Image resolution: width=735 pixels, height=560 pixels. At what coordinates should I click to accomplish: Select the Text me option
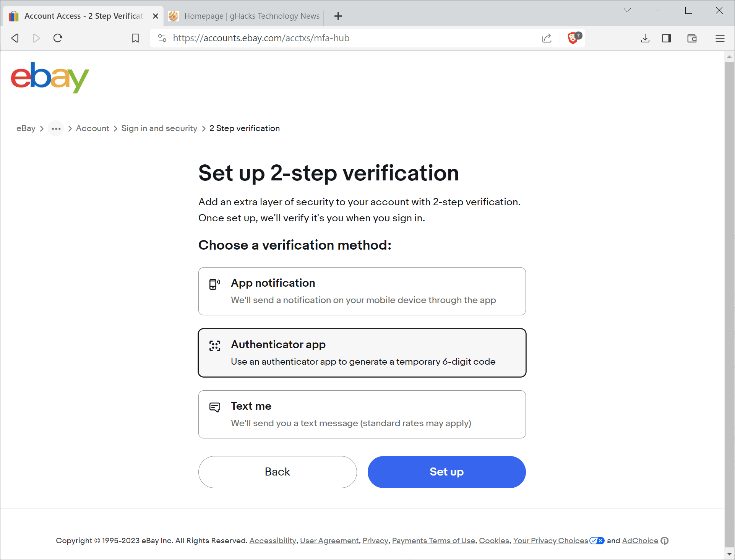click(x=362, y=414)
